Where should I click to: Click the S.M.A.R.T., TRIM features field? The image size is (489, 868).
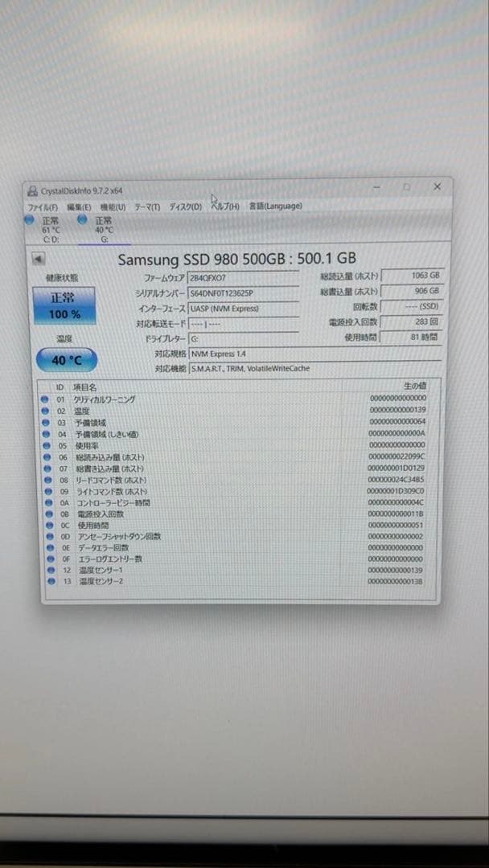point(314,368)
